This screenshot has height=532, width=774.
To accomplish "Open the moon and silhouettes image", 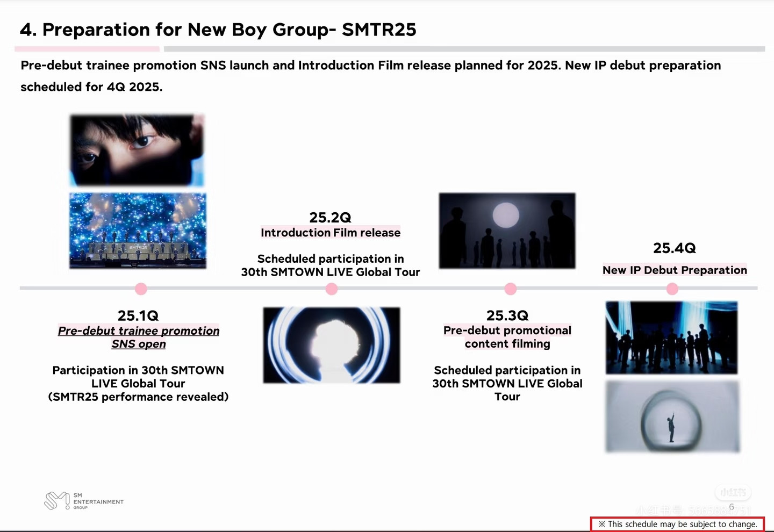I will pos(507,231).
